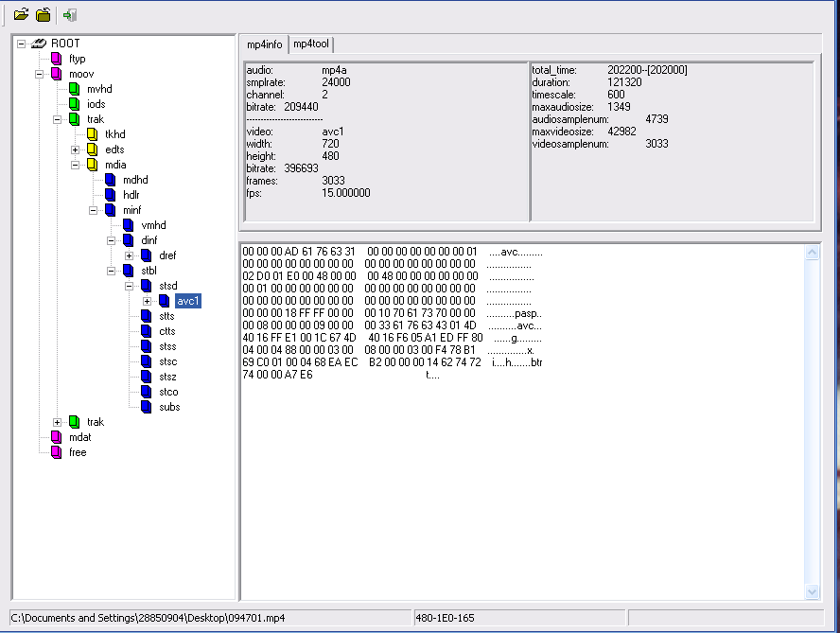840x633 pixels.
Task: Click the blue stsd box icon
Action: [147, 286]
